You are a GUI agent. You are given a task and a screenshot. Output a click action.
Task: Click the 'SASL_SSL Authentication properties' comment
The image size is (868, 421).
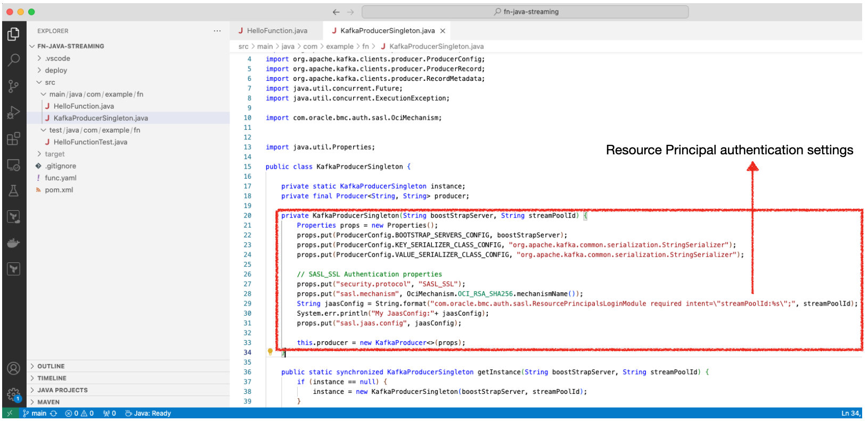click(x=375, y=274)
